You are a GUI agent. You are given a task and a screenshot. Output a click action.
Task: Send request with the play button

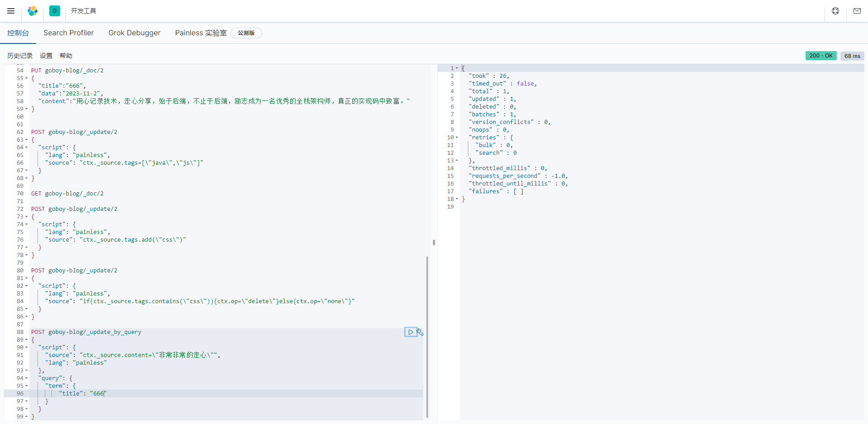click(x=410, y=332)
